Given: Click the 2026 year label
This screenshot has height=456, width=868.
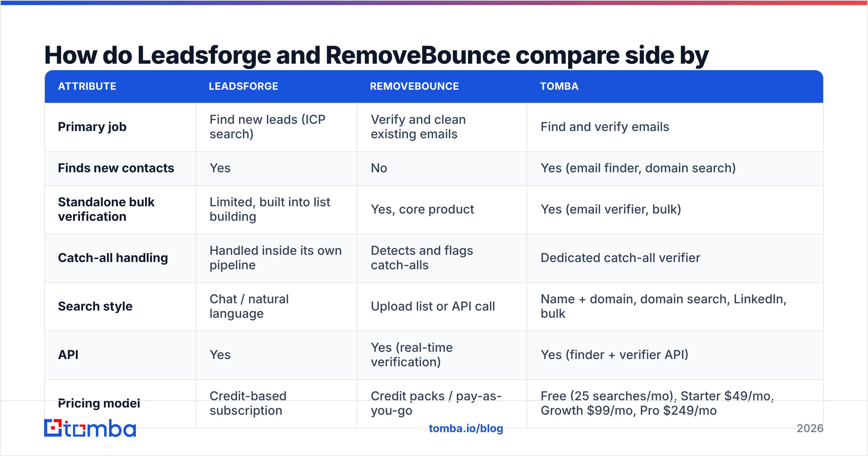Looking at the screenshot, I should [x=810, y=428].
